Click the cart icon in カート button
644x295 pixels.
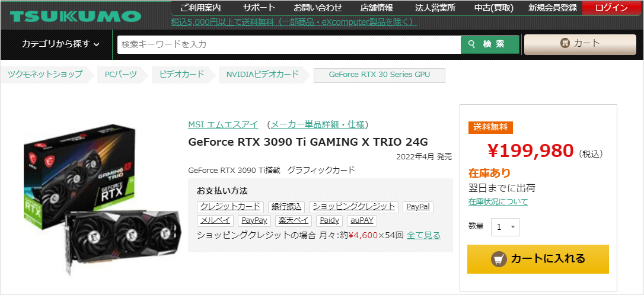click(566, 43)
